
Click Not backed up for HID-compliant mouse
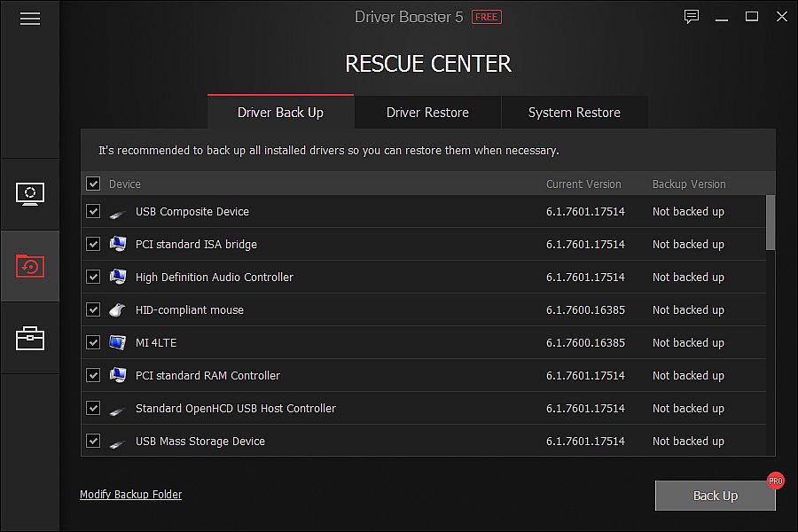pos(688,310)
